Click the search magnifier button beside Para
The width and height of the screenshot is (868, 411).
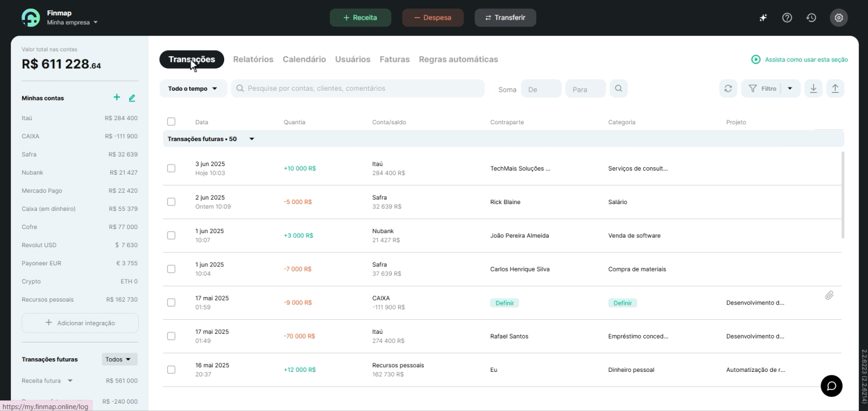[x=618, y=88]
